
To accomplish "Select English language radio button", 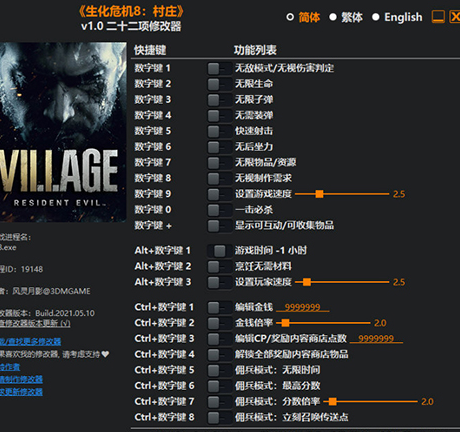I will (375, 17).
